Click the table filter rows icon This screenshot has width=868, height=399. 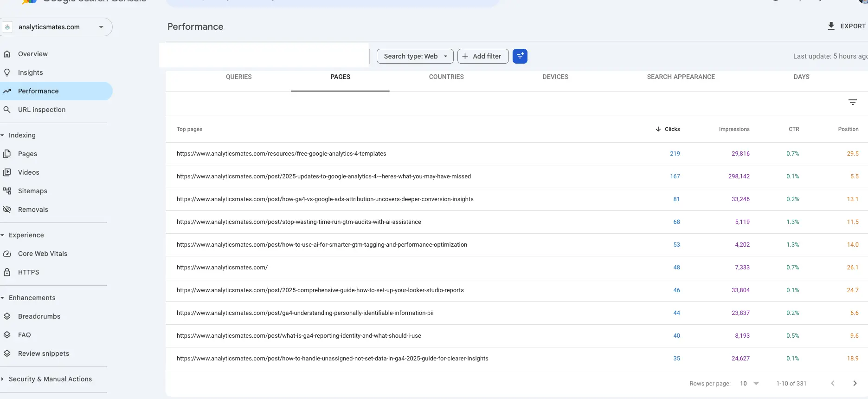tap(853, 102)
